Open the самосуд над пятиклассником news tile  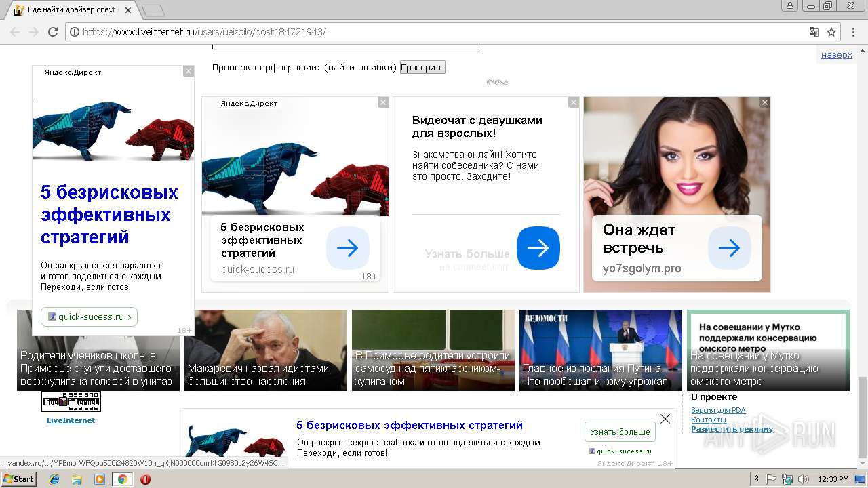433,350
